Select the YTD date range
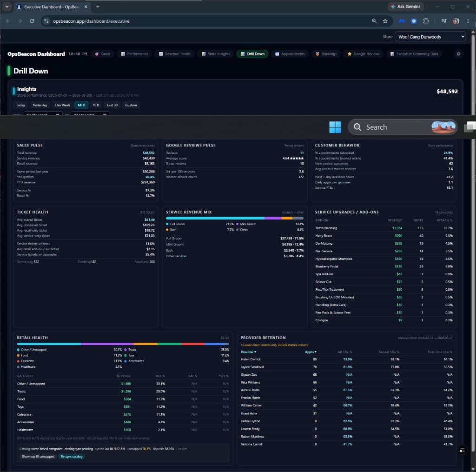The height and width of the screenshot is (472, 476). (96, 105)
